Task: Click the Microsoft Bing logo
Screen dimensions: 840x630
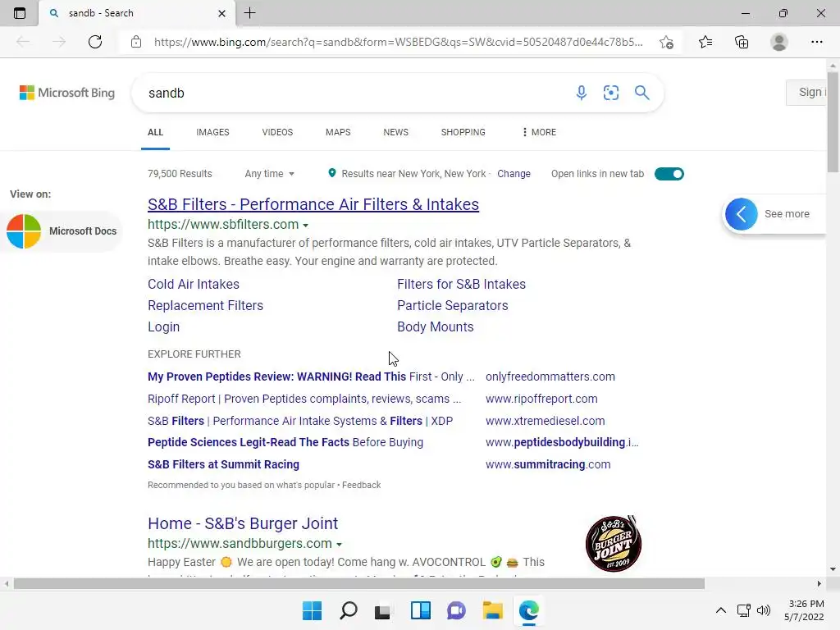Action: 67,93
